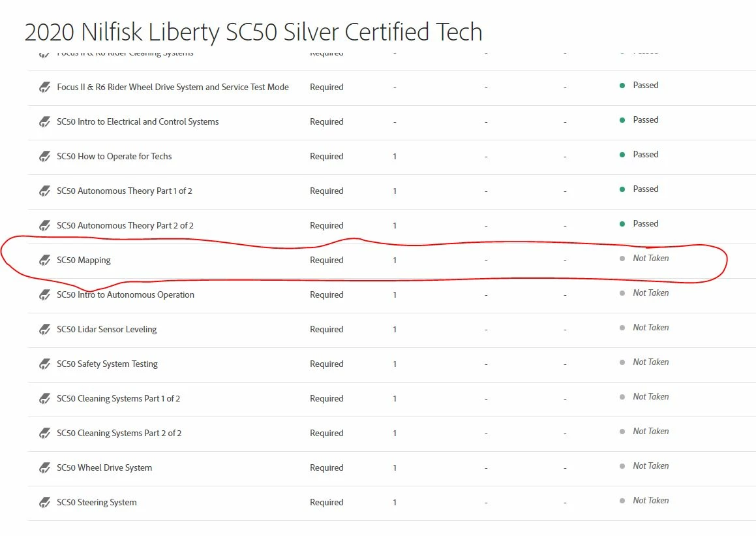The image size is (756, 536).
Task: Click the icon for SC50 Intro to Autonomous Operation
Action: point(44,295)
